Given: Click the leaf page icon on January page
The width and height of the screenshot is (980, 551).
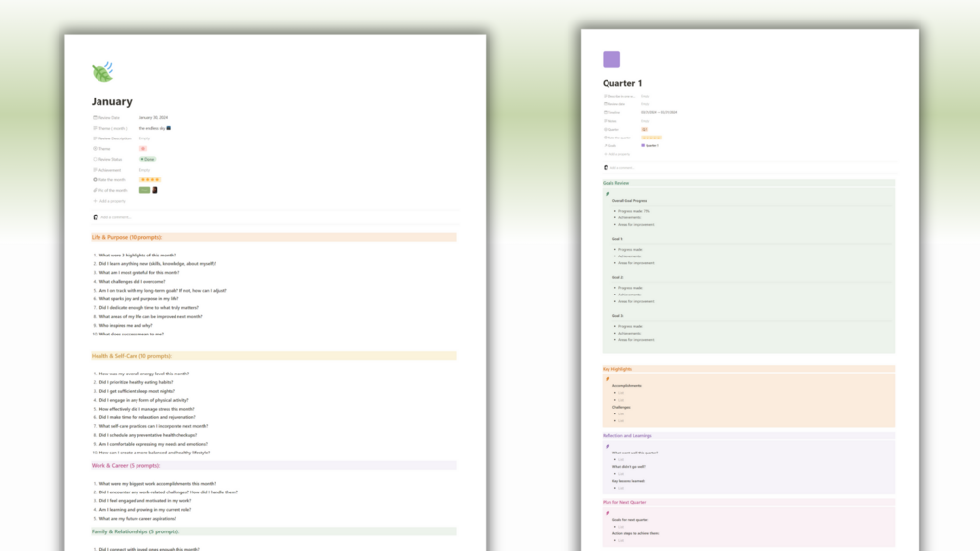Looking at the screenshot, I should [103, 72].
